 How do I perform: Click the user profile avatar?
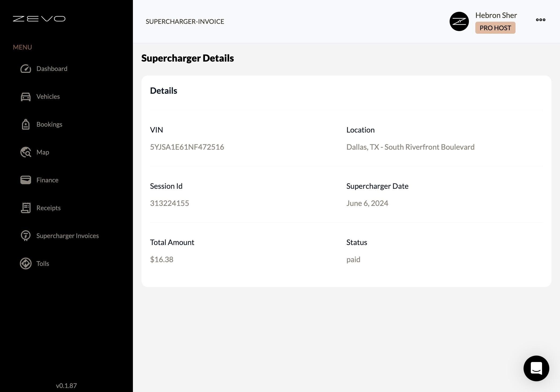click(x=459, y=21)
